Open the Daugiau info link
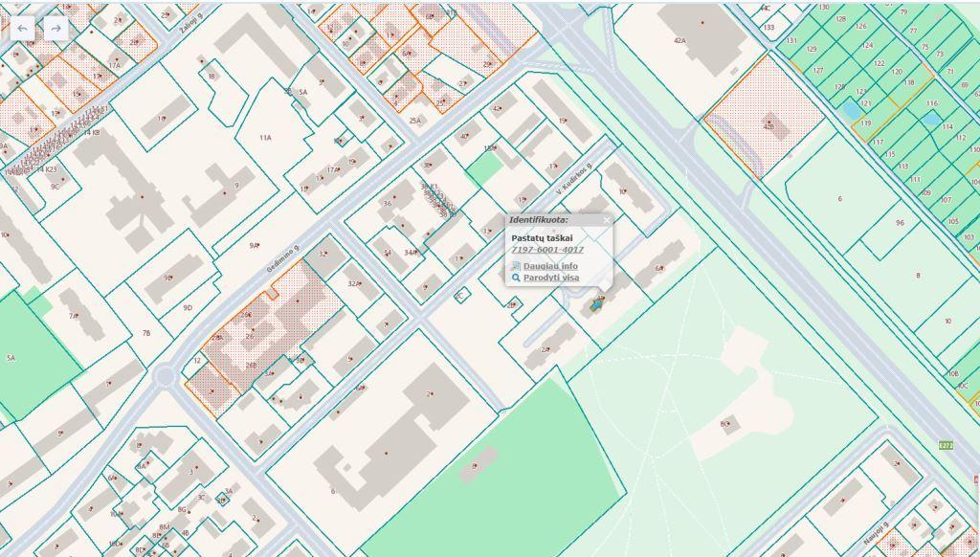980x557 pixels. point(550,266)
